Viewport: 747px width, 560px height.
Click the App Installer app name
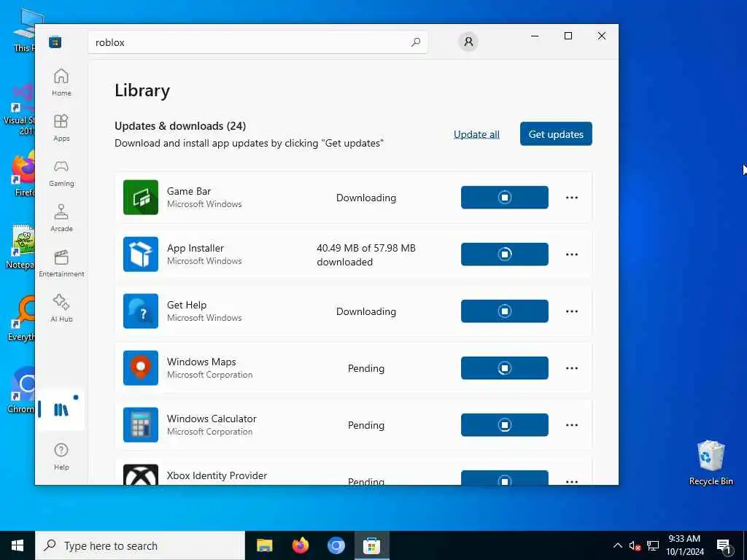pos(196,248)
